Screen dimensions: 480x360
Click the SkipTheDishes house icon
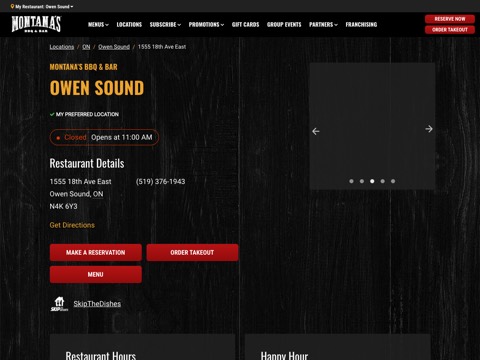[x=59, y=304]
